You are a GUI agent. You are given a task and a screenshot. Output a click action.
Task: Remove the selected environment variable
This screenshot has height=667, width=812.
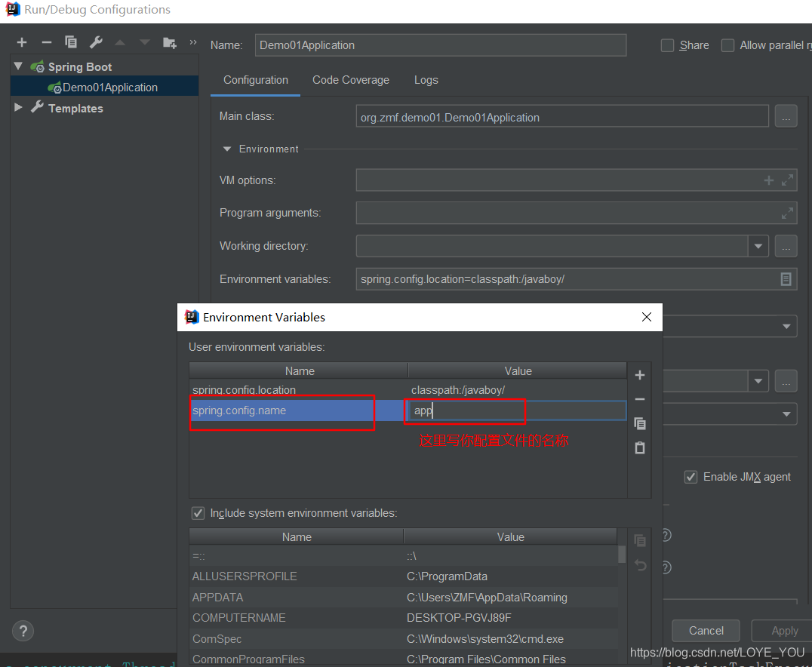(639, 399)
